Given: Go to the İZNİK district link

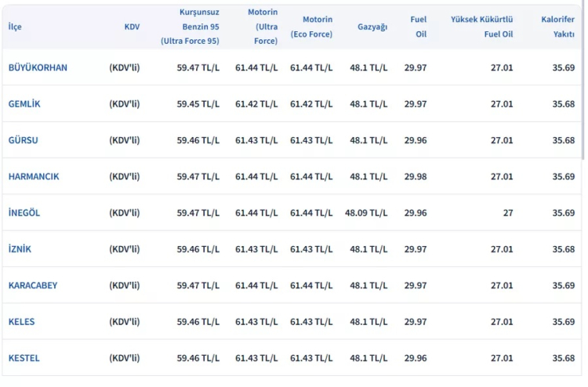Looking at the screenshot, I should [x=20, y=249].
